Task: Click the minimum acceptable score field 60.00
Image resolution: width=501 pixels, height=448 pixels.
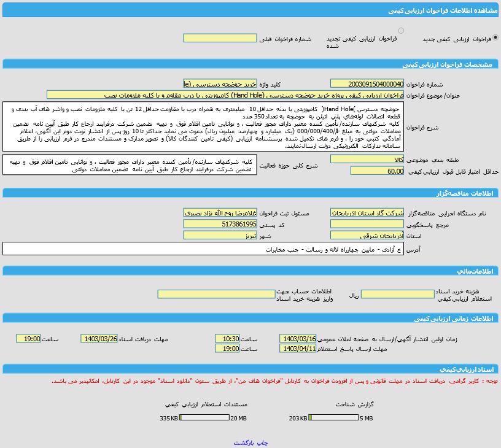Action: click(x=377, y=171)
